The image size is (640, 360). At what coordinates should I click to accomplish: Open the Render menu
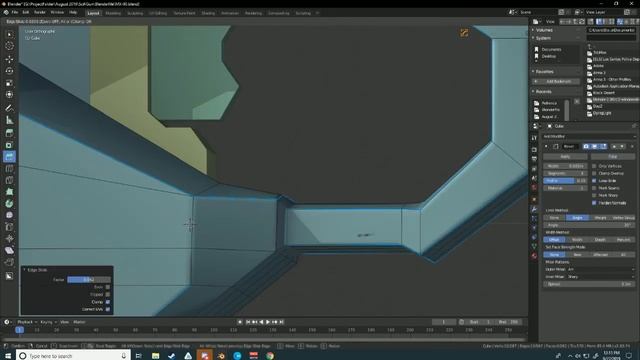[40, 12]
